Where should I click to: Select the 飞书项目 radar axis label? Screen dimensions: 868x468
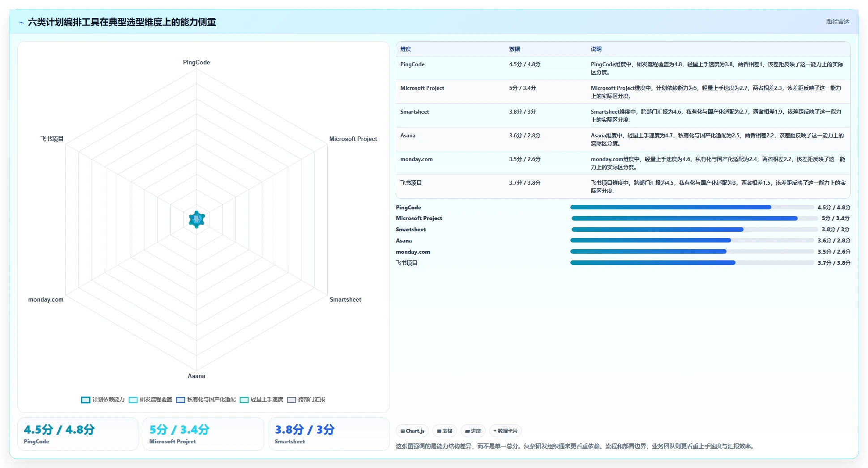(52, 139)
